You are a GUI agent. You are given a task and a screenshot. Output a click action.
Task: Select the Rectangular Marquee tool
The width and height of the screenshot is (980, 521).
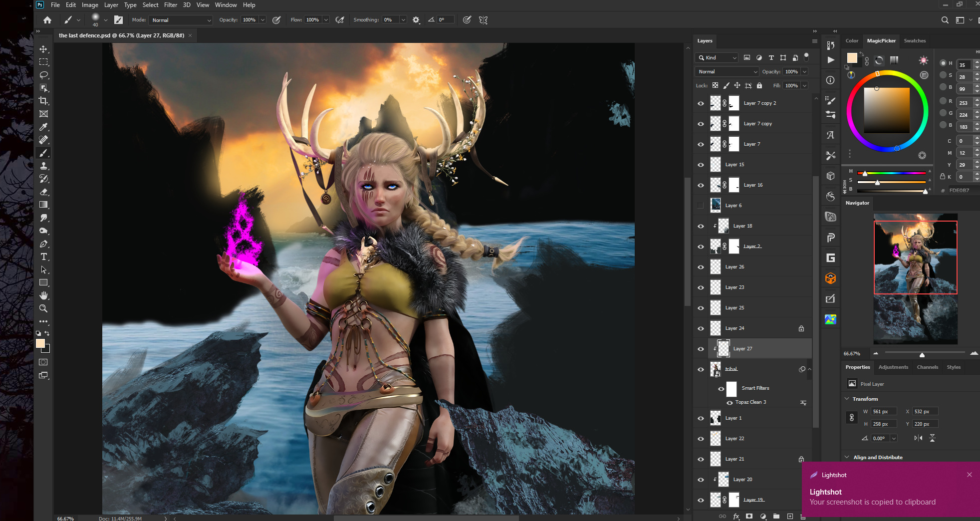tap(43, 62)
